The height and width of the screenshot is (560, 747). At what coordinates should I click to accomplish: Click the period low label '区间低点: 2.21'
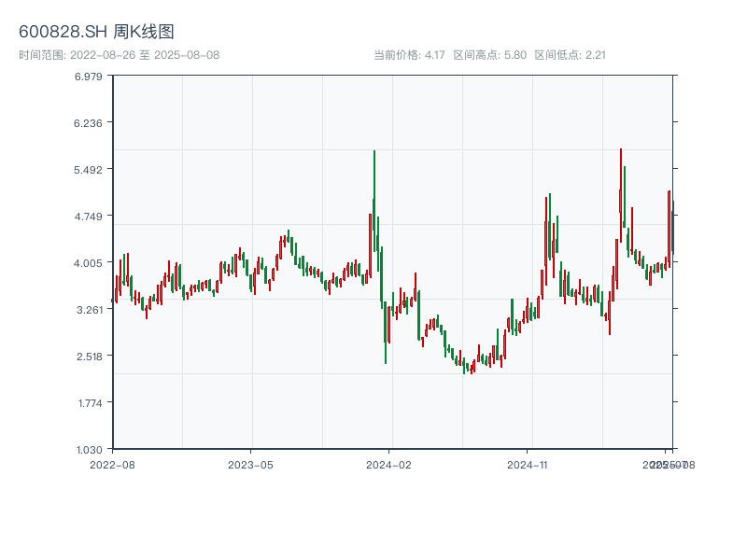570,55
